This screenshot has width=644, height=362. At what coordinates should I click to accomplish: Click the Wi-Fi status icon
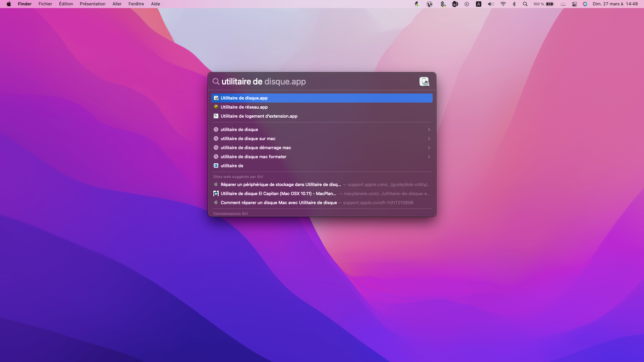[502, 4]
